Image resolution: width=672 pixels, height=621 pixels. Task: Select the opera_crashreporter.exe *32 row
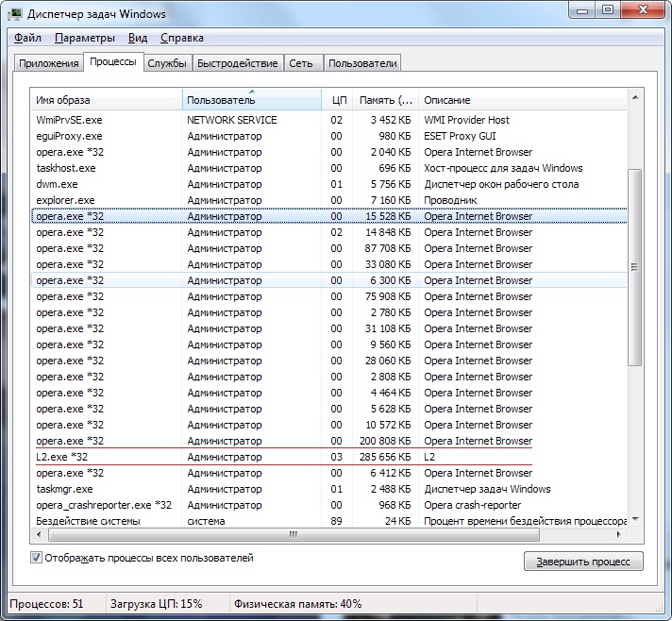point(328,505)
